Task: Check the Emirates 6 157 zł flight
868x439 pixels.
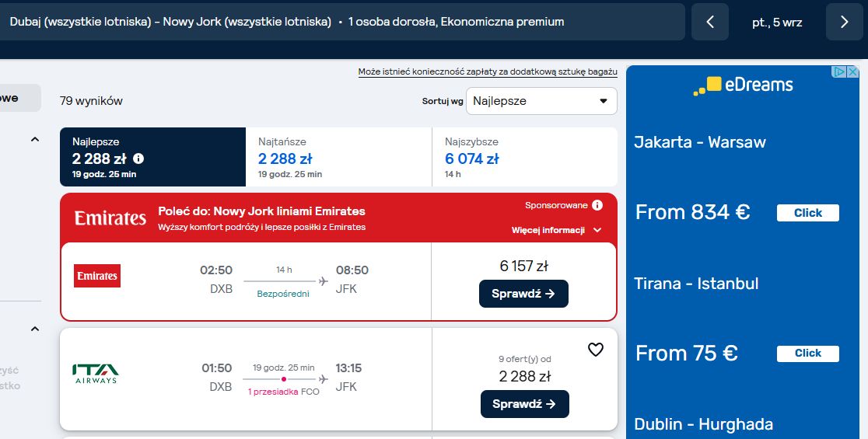Action: 523,294
